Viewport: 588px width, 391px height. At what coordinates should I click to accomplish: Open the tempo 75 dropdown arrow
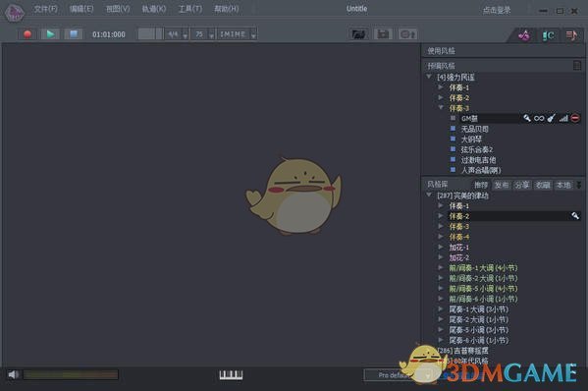(211, 35)
